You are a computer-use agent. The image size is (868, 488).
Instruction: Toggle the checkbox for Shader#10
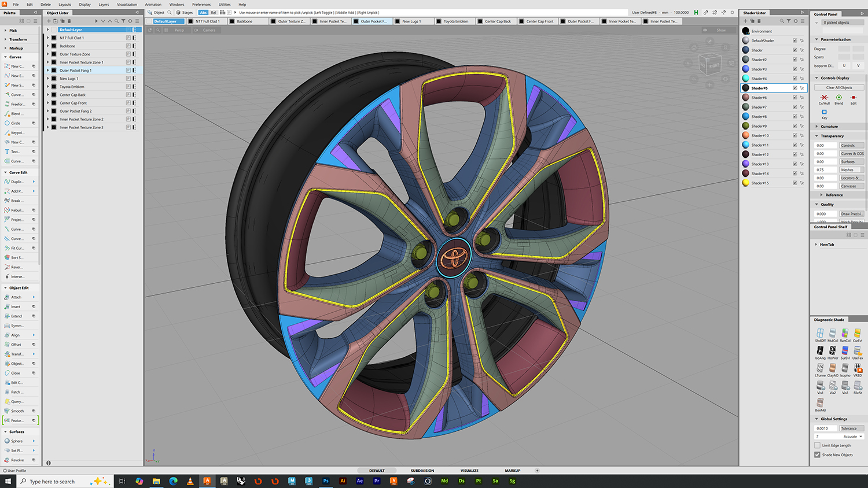pos(795,135)
